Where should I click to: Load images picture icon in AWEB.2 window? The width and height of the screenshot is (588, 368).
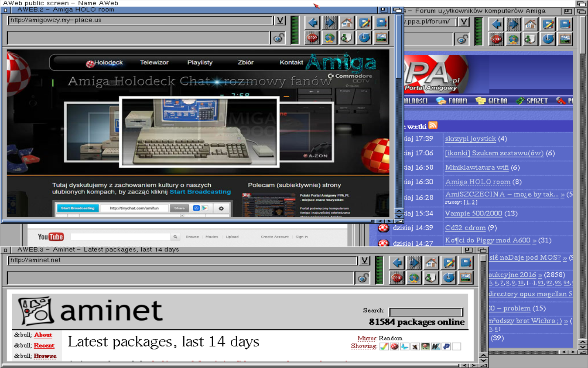[381, 38]
